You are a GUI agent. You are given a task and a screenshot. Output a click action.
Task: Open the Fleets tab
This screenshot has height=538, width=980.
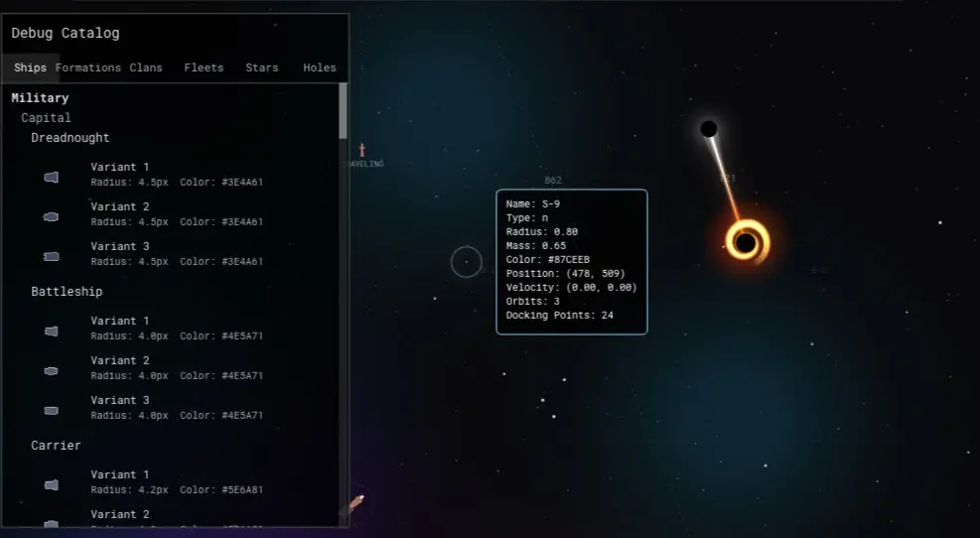coord(204,67)
